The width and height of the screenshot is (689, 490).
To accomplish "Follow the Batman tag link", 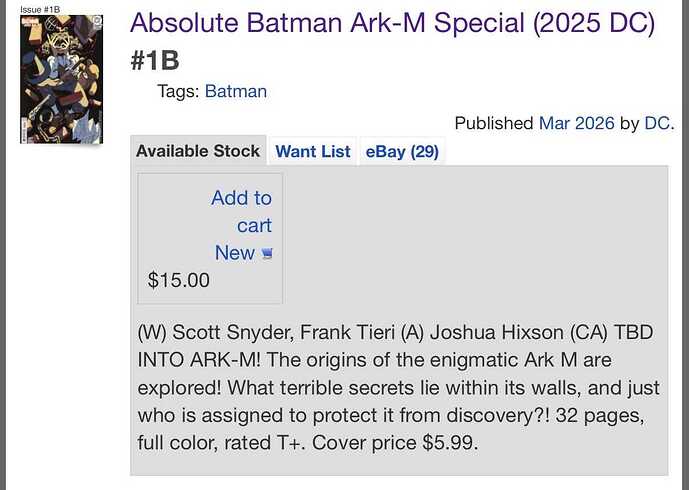I will pos(236,91).
